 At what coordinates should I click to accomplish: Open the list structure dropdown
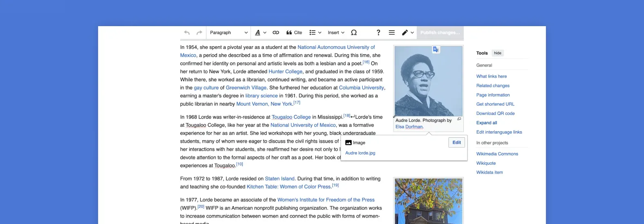click(315, 33)
